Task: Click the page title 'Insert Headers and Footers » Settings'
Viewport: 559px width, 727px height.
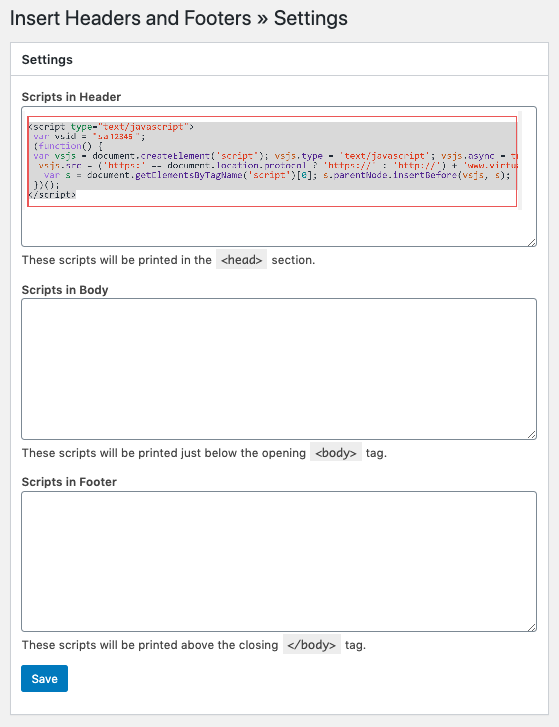Action: (179, 19)
